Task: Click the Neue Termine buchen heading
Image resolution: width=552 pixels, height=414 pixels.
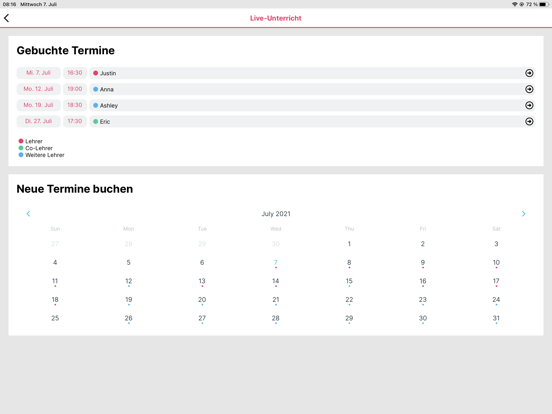Action: click(75, 189)
